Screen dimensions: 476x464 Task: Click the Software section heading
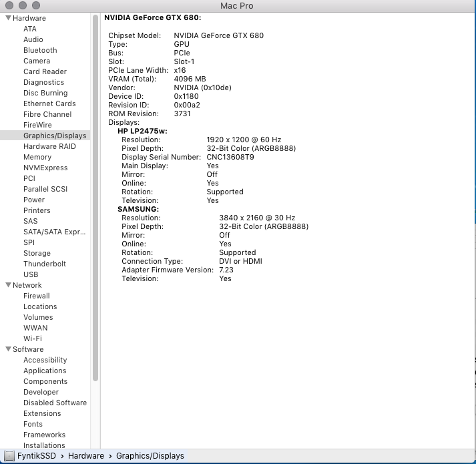[x=28, y=349]
